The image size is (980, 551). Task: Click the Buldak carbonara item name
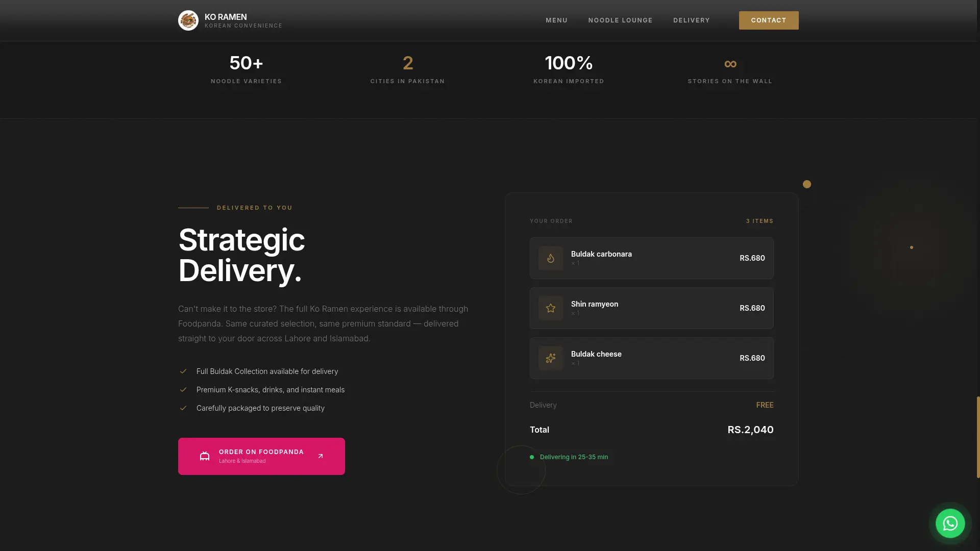coord(601,254)
